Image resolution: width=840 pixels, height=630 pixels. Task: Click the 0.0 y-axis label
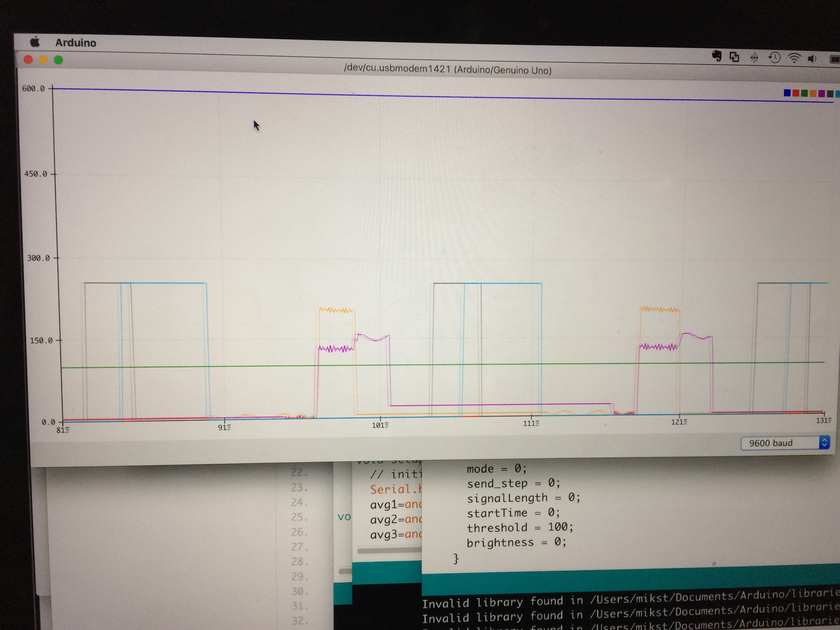coord(49,422)
